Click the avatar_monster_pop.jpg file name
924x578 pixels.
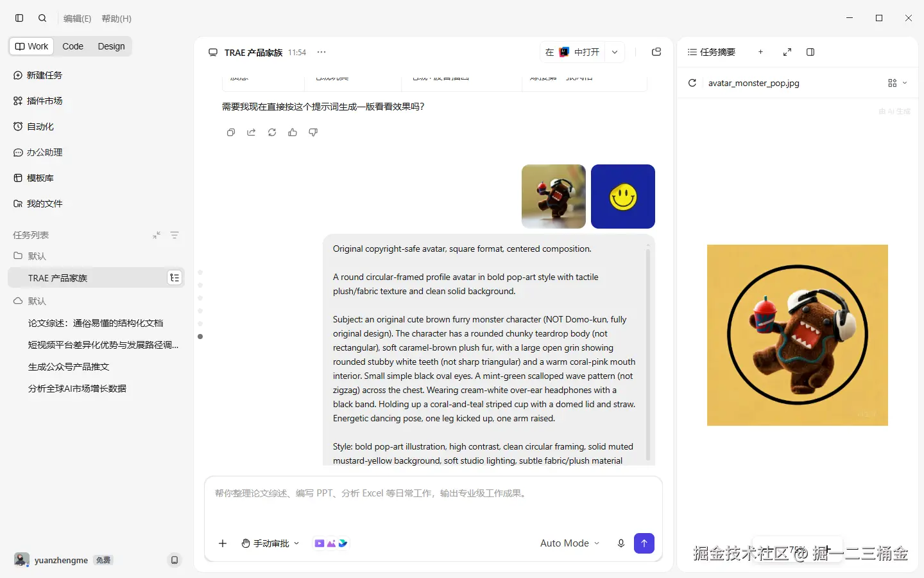pyautogui.click(x=754, y=83)
